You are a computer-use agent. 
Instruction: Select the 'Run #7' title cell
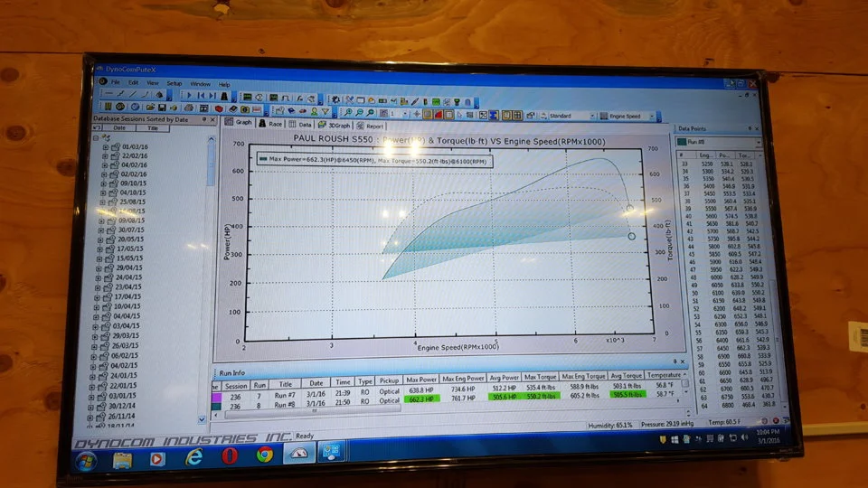point(285,396)
